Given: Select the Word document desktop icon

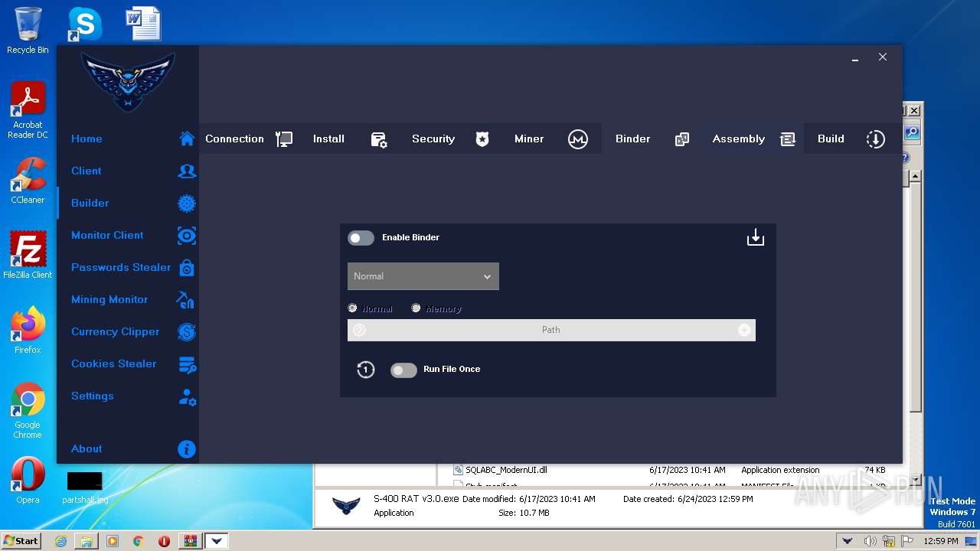Looking at the screenshot, I should coord(144,24).
